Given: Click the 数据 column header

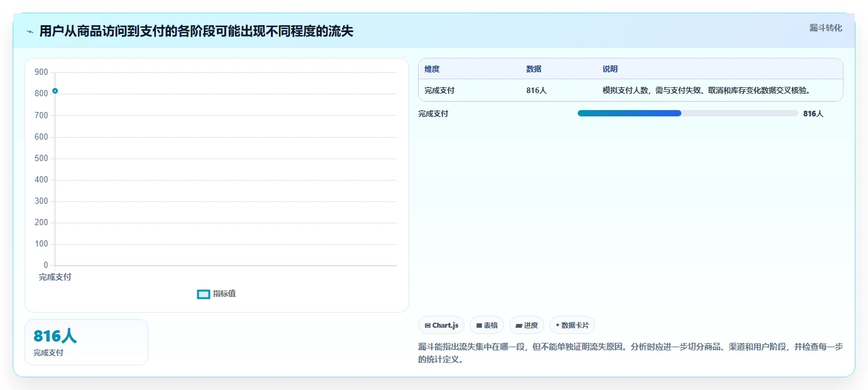Looking at the screenshot, I should (534, 69).
